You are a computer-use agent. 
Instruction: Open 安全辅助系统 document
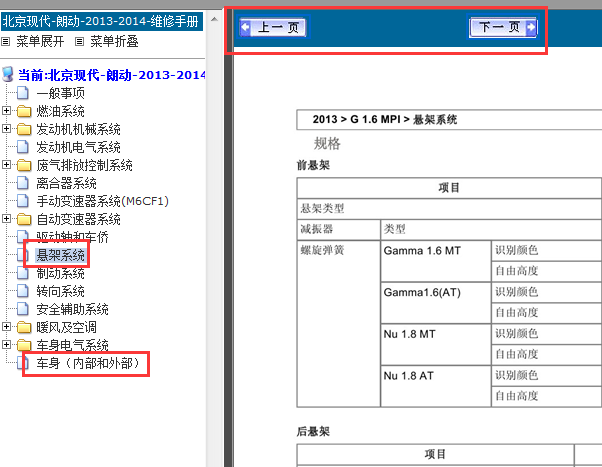73,309
